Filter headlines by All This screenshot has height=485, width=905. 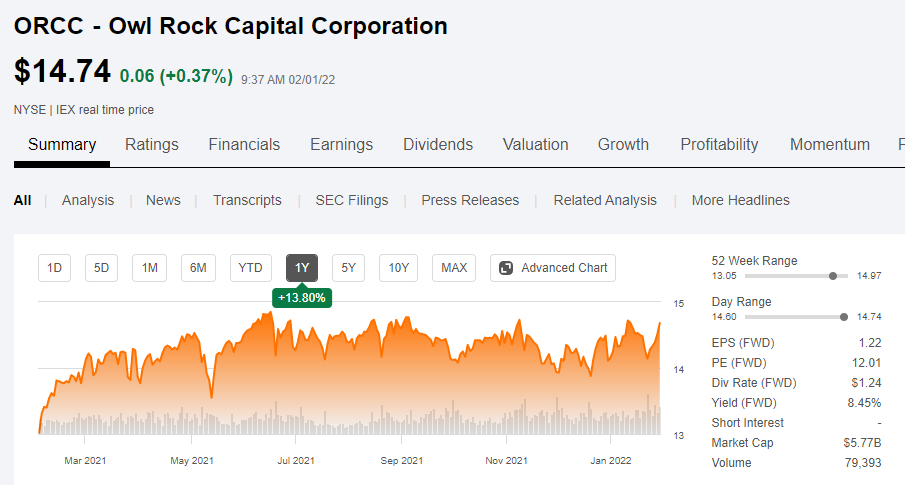tap(23, 200)
